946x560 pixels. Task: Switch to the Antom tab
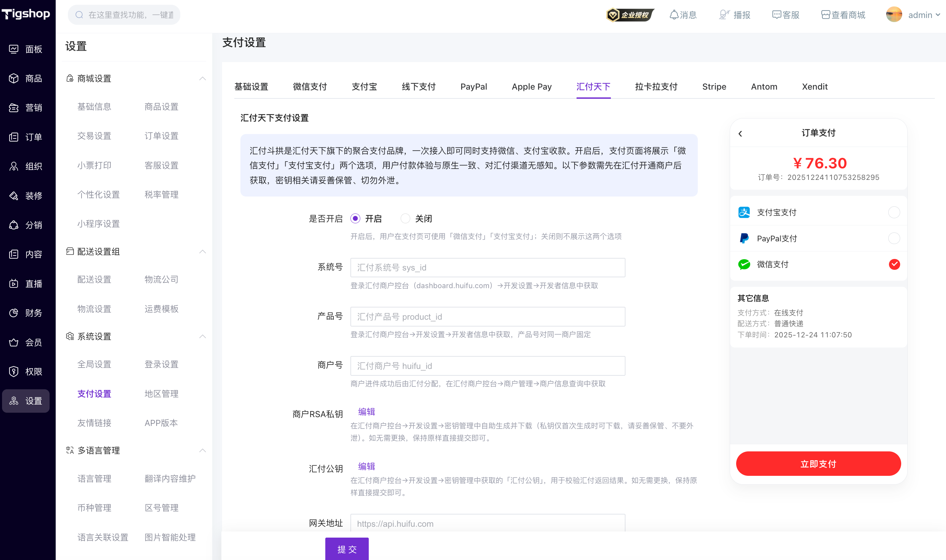coord(764,87)
